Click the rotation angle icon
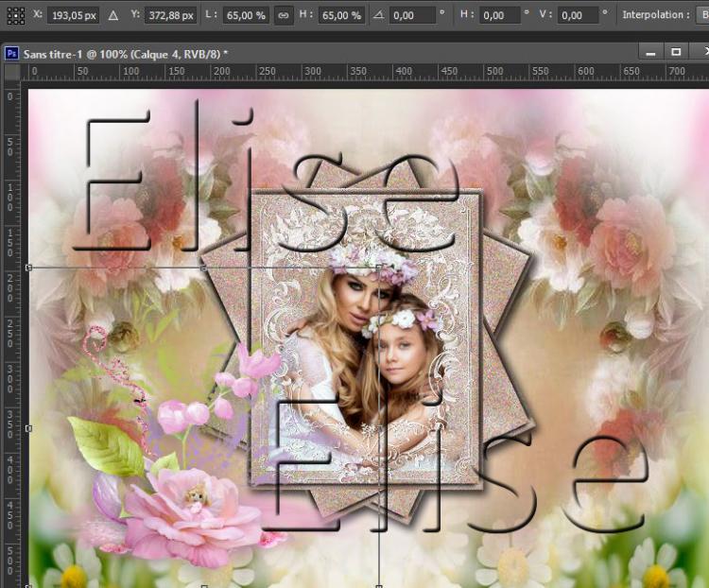This screenshot has height=588, width=709. [379, 15]
